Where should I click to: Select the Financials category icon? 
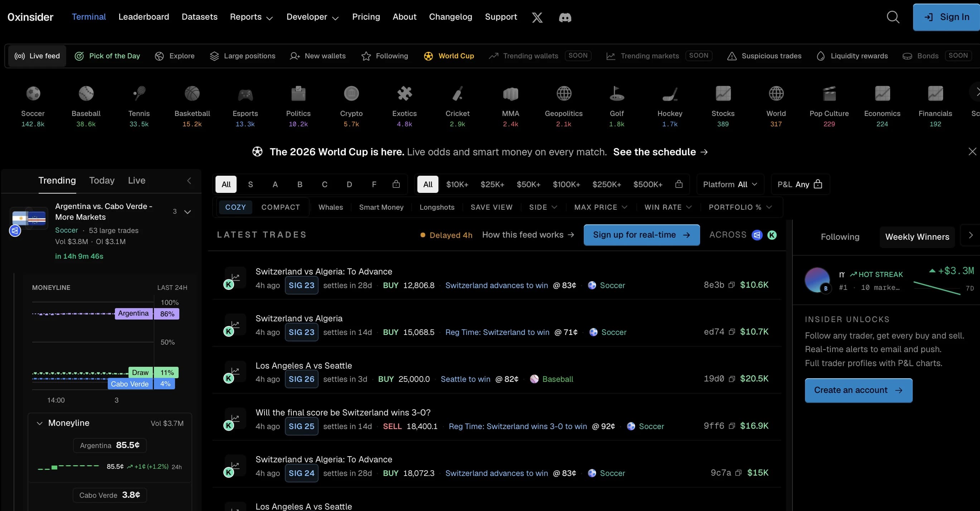pyautogui.click(x=936, y=93)
